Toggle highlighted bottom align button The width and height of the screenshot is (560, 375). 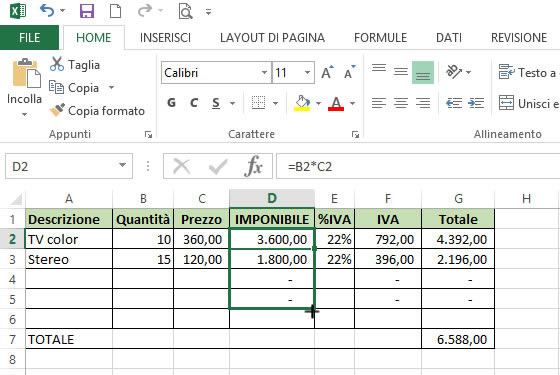[x=423, y=72]
